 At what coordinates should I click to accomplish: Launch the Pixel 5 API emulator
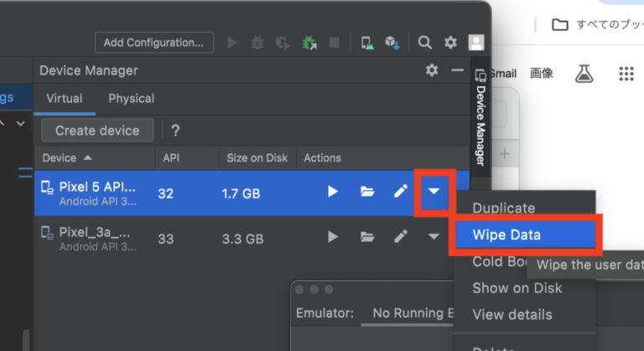click(x=333, y=192)
